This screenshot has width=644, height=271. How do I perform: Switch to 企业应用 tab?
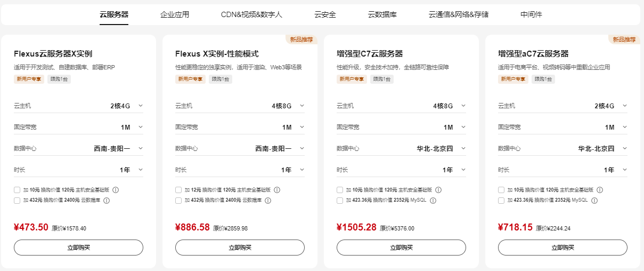point(175,14)
